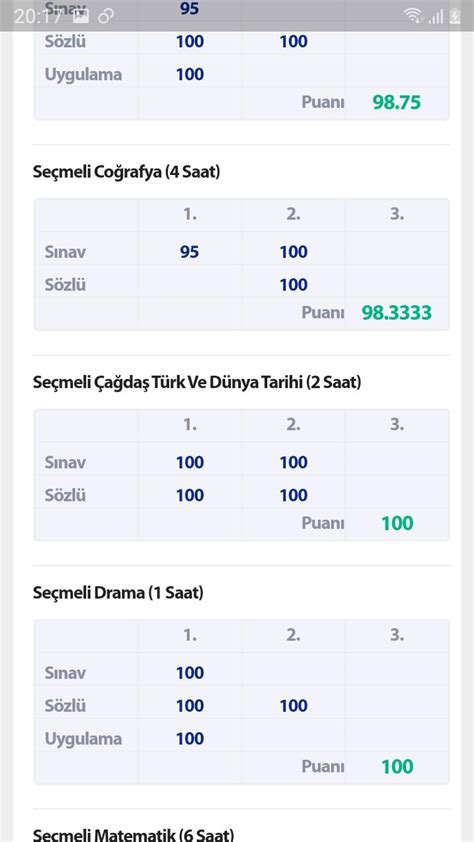This screenshot has width=474, height=842.
Task: Tap the Wi-Fi status icon
Action: tap(413, 16)
